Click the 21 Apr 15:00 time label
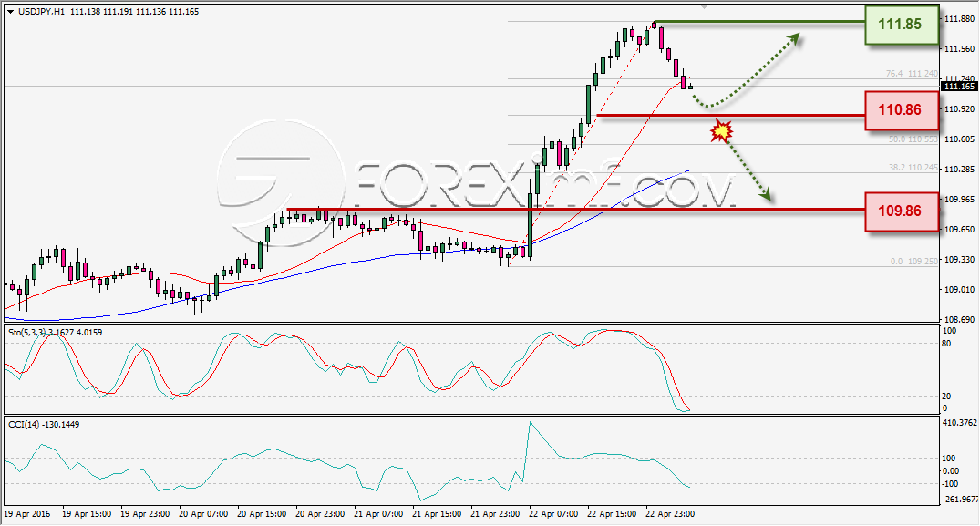The height and width of the screenshot is (526, 980). point(437,514)
